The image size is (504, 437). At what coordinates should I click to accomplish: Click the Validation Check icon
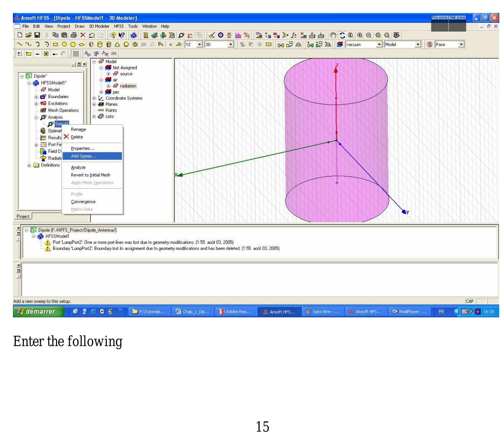155,35
